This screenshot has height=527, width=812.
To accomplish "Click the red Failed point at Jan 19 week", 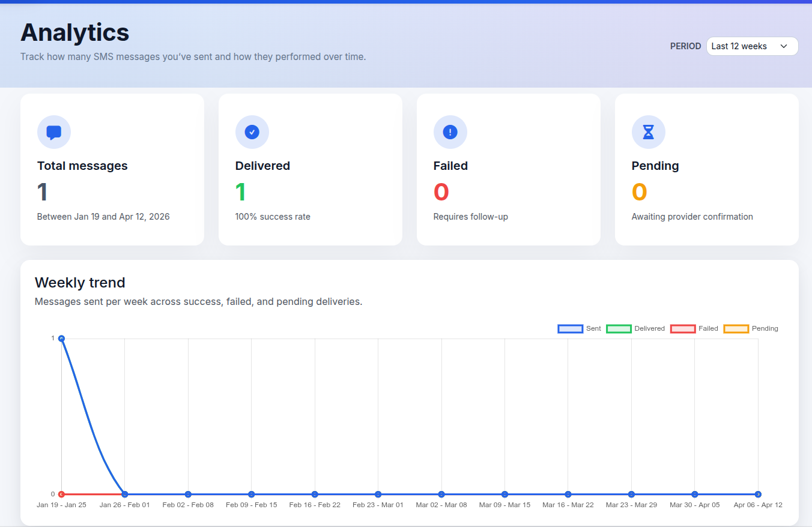I will tap(61, 495).
